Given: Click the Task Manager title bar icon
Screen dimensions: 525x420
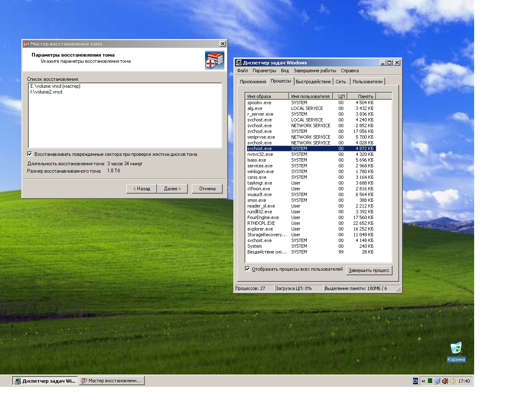Looking at the screenshot, I should click(x=238, y=63).
